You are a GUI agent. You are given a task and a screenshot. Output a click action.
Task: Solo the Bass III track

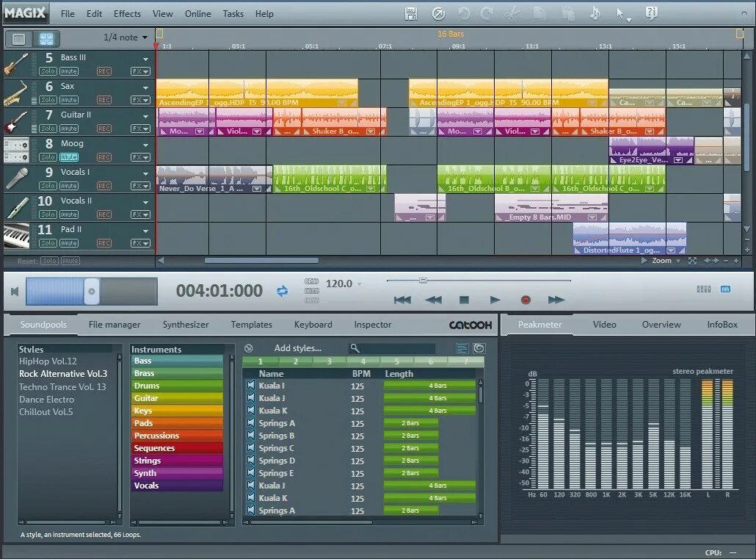point(48,71)
